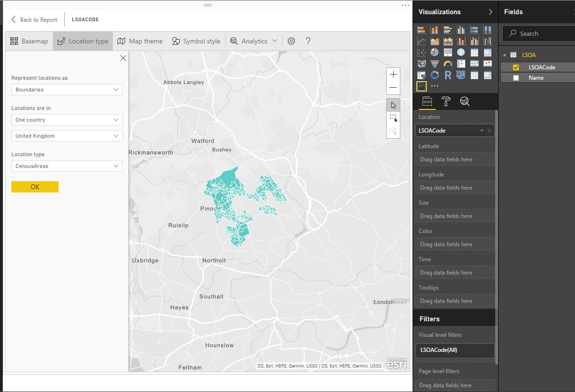Viewport: 575px width, 392px height.
Task: Select the KPI visual
Action: point(488,64)
